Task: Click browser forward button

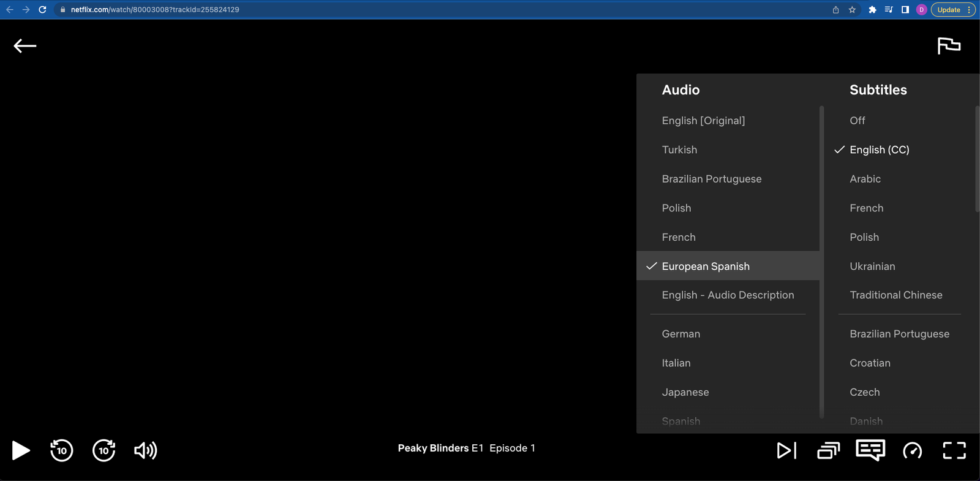Action: tap(26, 10)
